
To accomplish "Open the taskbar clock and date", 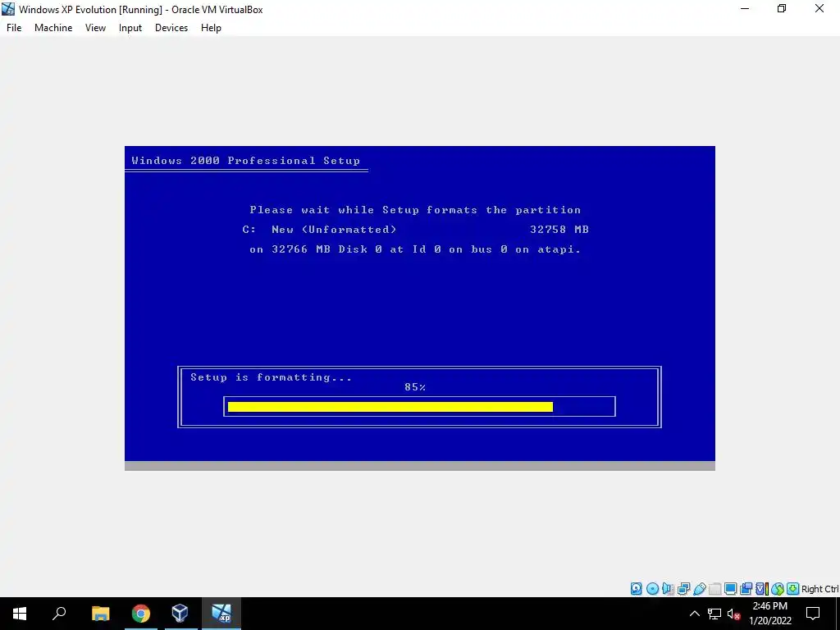I will [x=769, y=614].
